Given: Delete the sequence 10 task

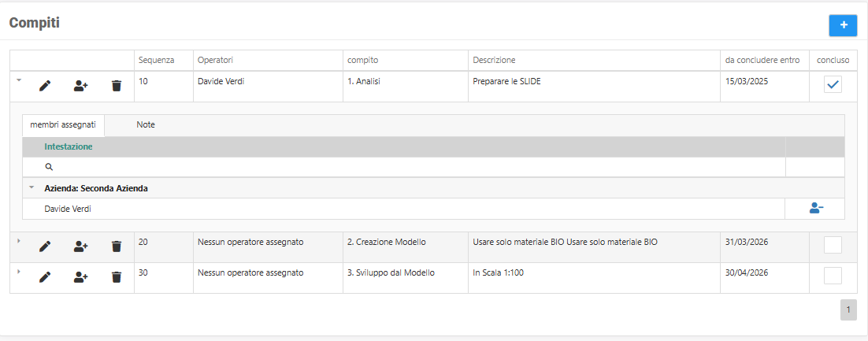Looking at the screenshot, I should click(x=117, y=86).
